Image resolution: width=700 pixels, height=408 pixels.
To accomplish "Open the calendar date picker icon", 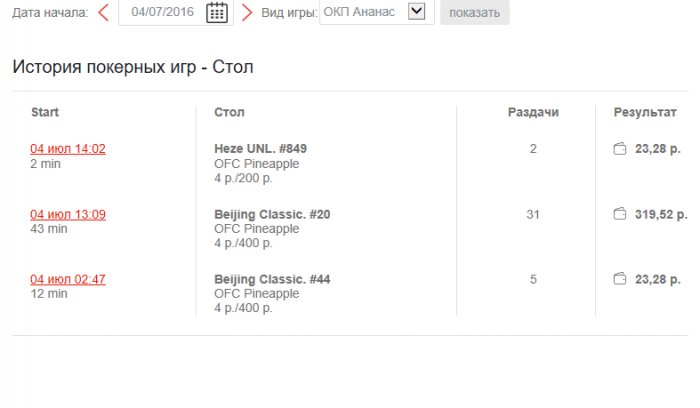I will [217, 13].
